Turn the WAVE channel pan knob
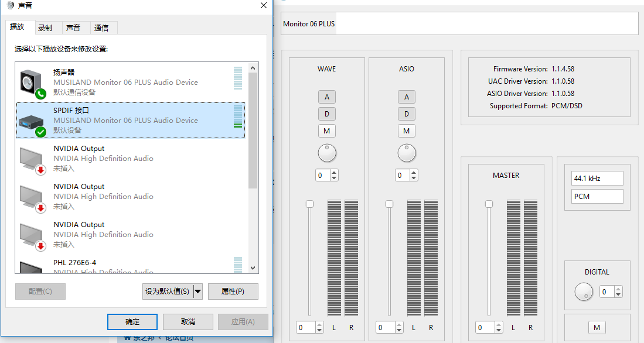The image size is (644, 343). 327,153
